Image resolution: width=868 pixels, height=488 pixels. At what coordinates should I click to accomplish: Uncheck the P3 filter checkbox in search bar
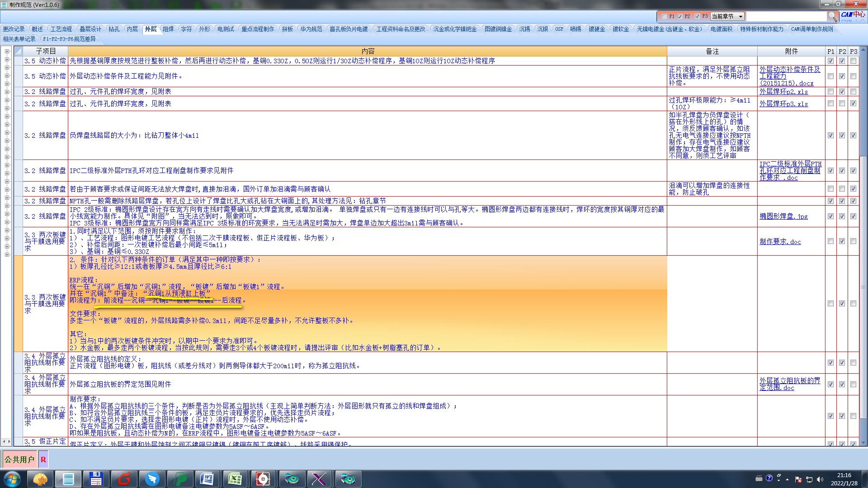(x=697, y=16)
